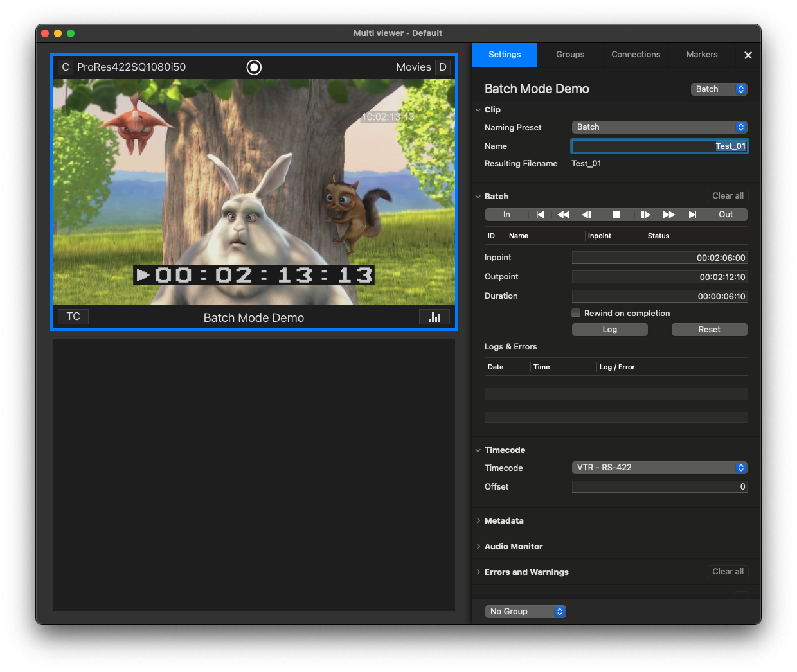Click the Duration timecode field

(x=659, y=296)
